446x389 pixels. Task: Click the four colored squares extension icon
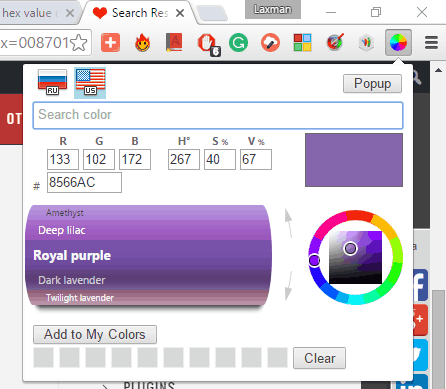[x=302, y=42]
